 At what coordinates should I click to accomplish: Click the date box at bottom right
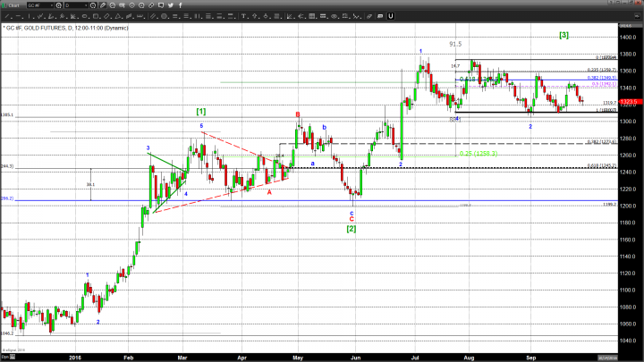(x=606, y=356)
